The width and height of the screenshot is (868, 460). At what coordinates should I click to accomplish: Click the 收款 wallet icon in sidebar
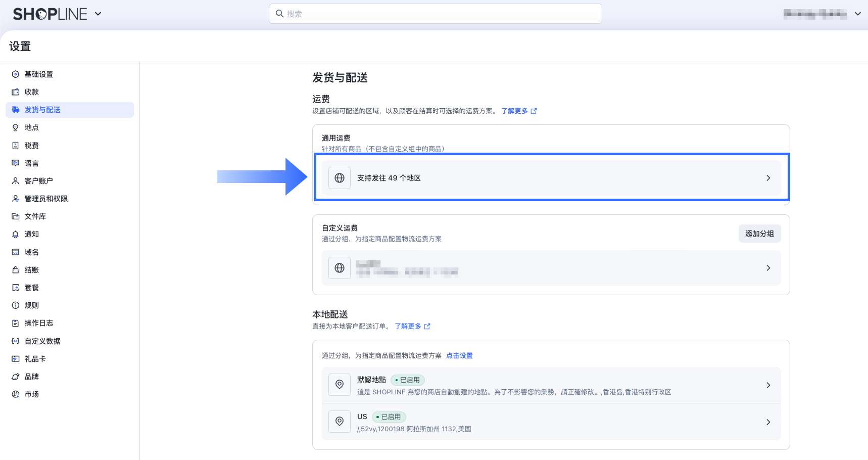[16, 92]
